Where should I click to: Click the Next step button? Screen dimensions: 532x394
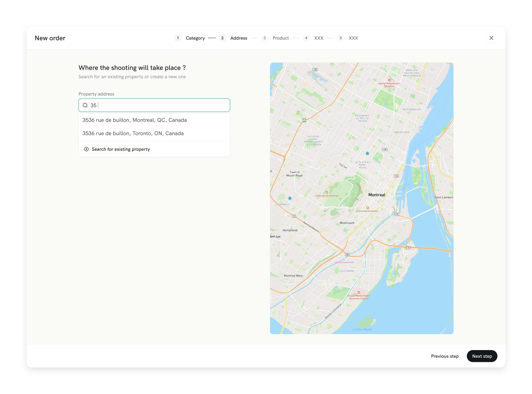pyautogui.click(x=482, y=356)
